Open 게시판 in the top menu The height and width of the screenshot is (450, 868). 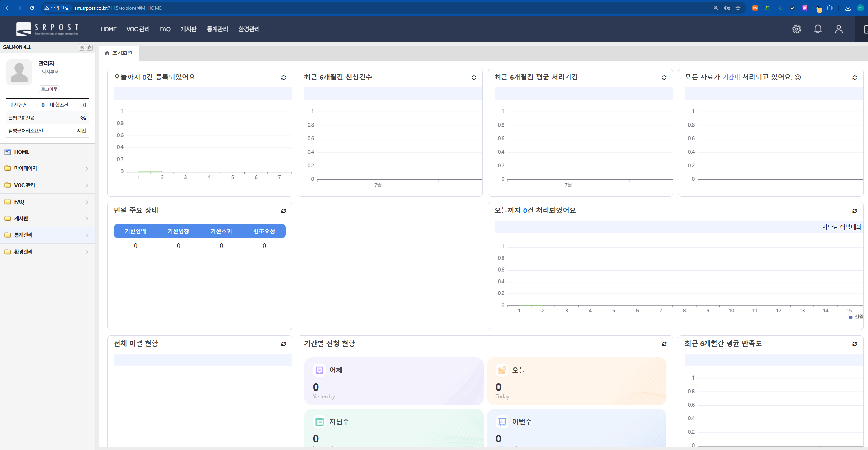[x=188, y=29]
